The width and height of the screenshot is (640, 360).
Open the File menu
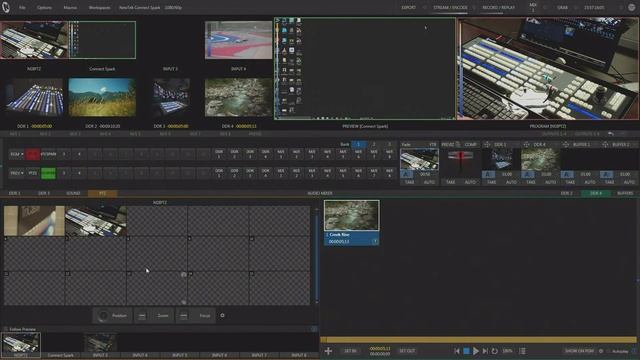(22, 8)
